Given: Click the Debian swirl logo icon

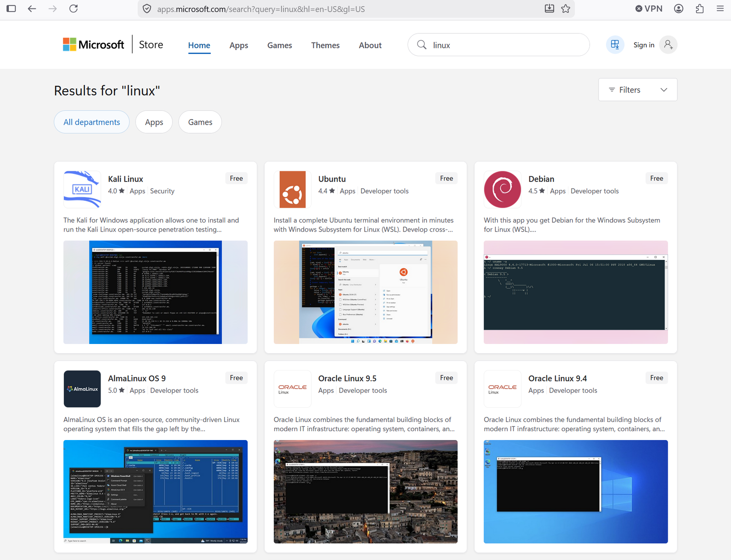Looking at the screenshot, I should pos(502,189).
